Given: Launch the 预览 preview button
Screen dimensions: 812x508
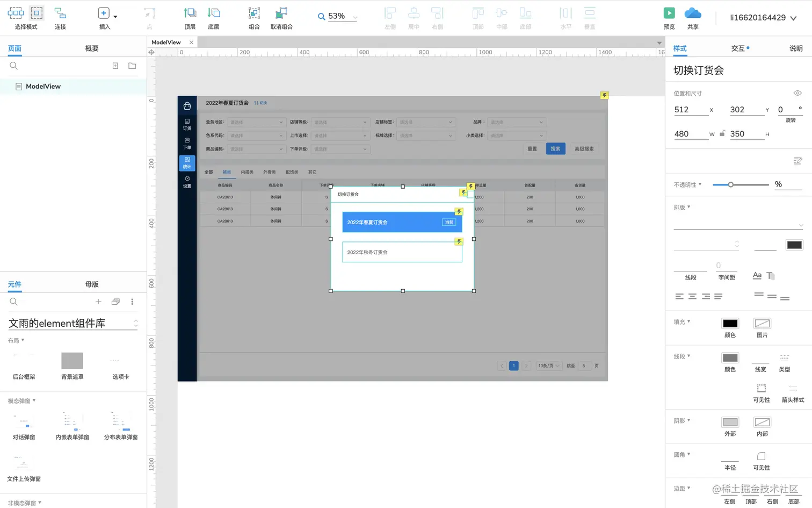Looking at the screenshot, I should (x=669, y=13).
